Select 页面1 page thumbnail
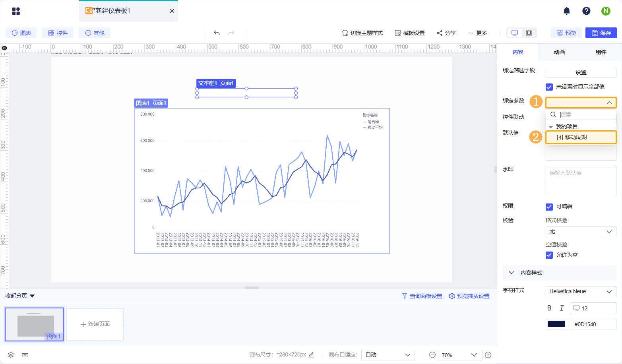This screenshot has height=364, width=622. [34, 324]
